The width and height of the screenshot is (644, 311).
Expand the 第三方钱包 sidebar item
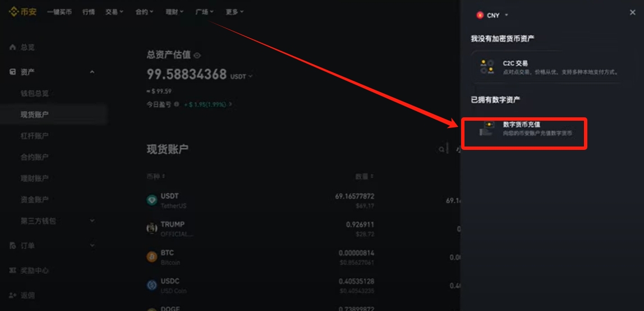point(92,221)
